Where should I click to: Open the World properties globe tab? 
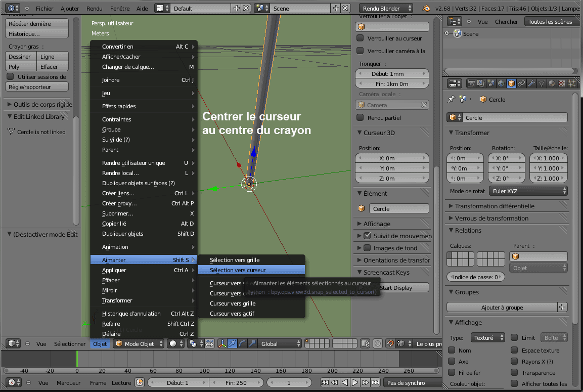(x=501, y=83)
